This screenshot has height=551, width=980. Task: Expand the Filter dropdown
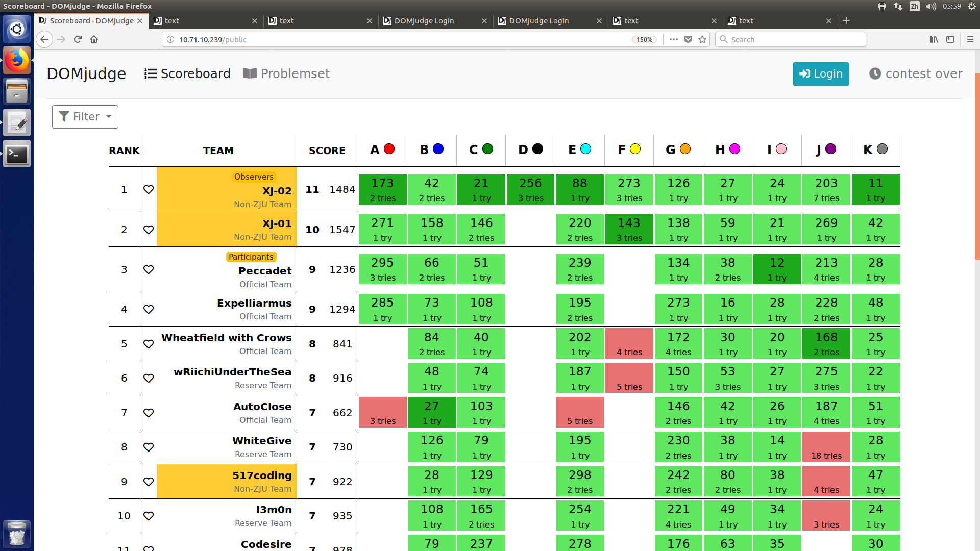pyautogui.click(x=85, y=117)
